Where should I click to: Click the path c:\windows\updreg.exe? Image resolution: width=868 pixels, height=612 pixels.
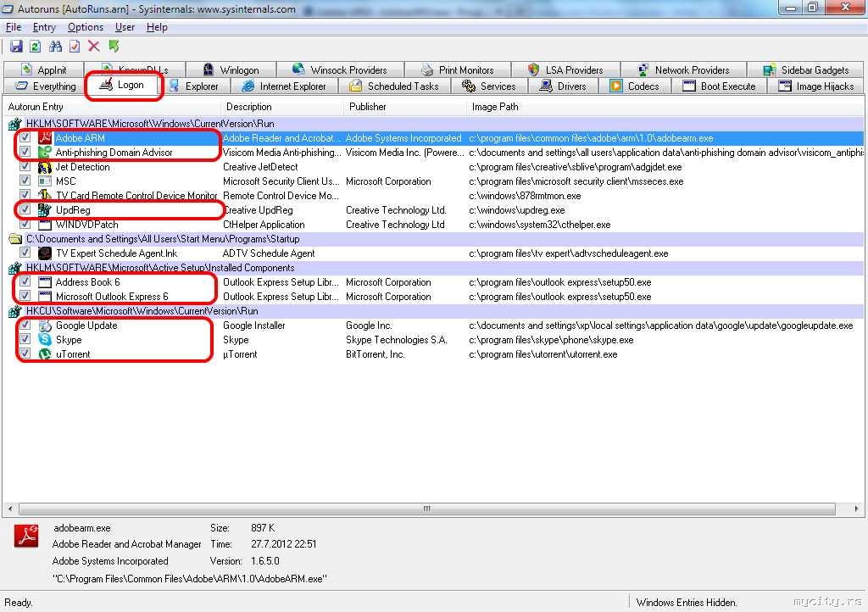pos(516,210)
